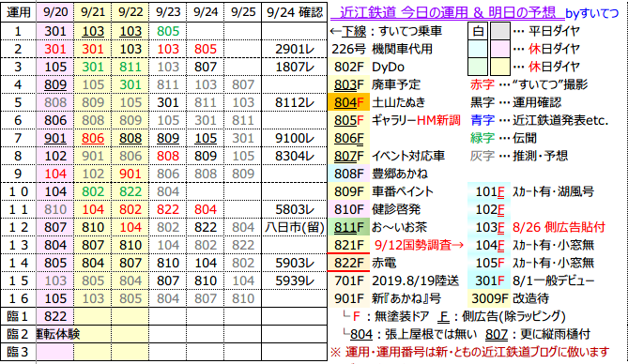Click green 805 in row 1
The image size is (628, 364).
pyautogui.click(x=168, y=31)
